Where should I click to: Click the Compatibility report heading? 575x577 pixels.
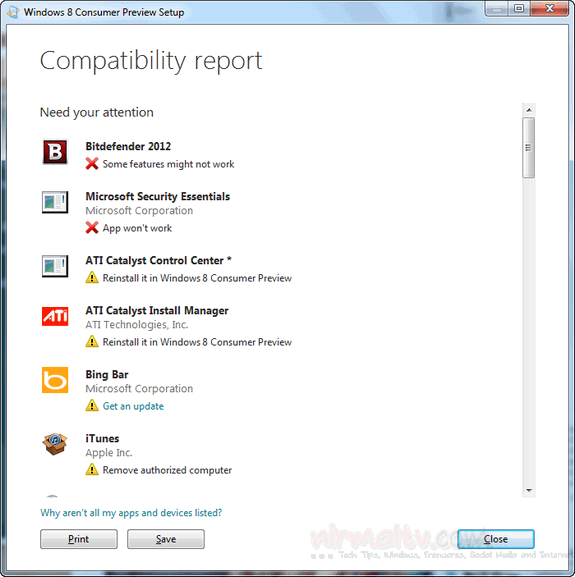[151, 61]
